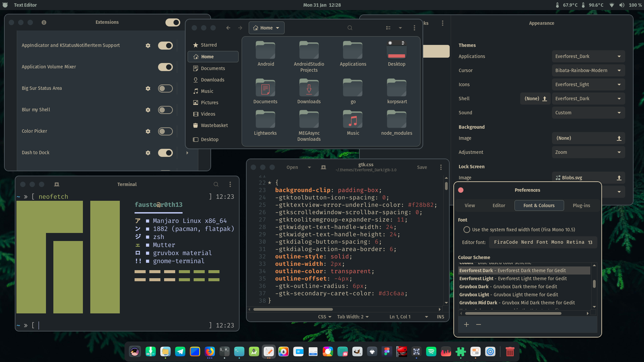Click new tab icon in Terminal header
The width and height of the screenshot is (644, 362).
(x=57, y=184)
